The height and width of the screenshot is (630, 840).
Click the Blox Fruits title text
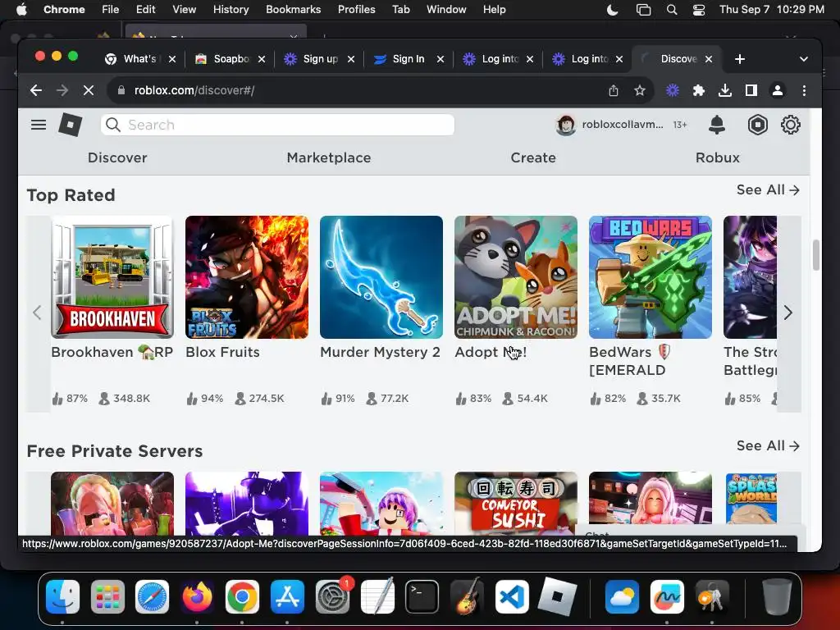(x=222, y=352)
